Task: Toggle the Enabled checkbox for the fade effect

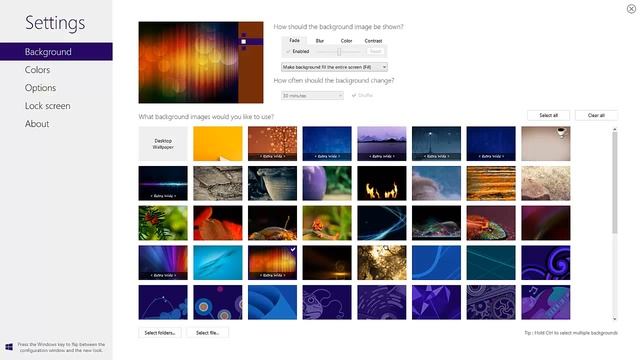Action: [x=298, y=51]
